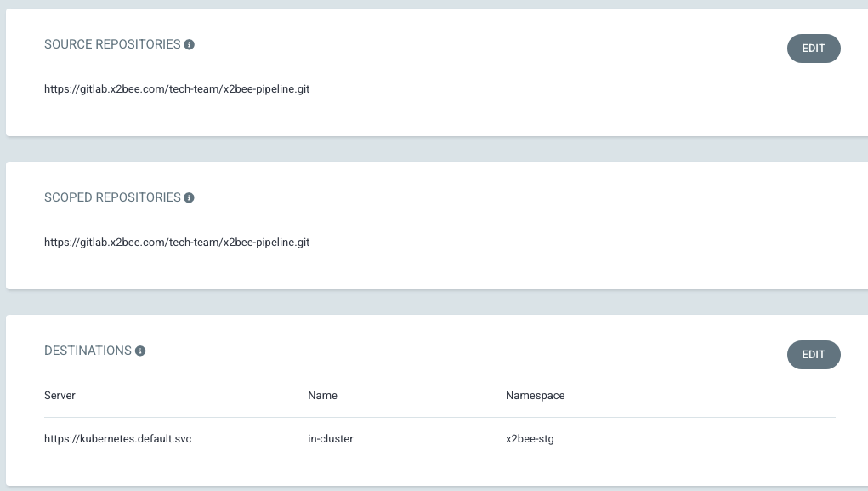Click the divider under destination headers
Screen dimensions: 868x491
[x=440, y=417]
